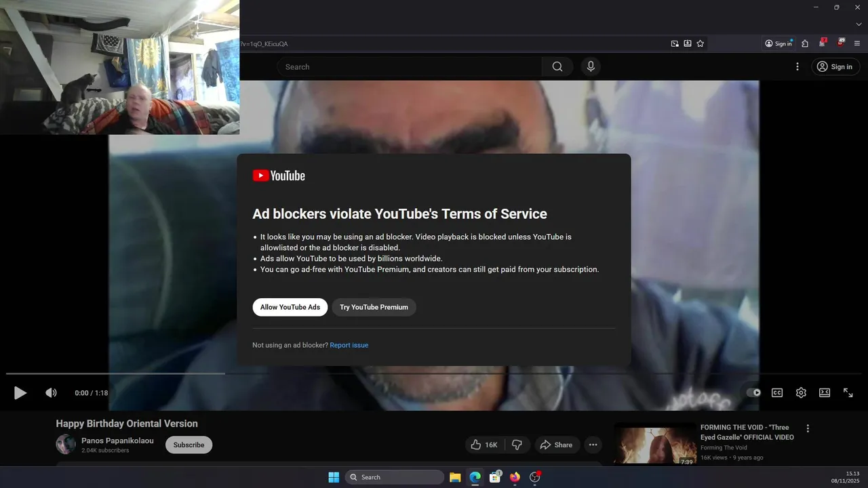Viewport: 868px width, 488px height.
Task: Mute the video using the speaker icon
Action: pyautogui.click(x=51, y=392)
